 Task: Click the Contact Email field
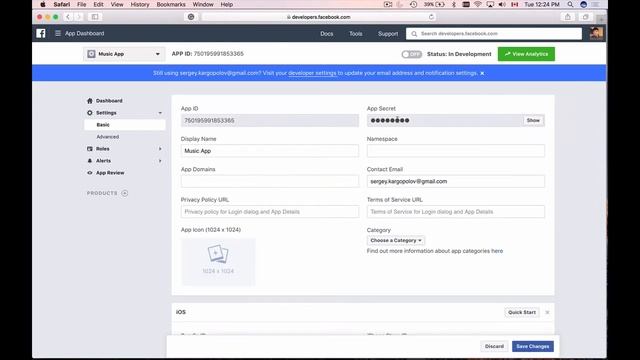tap(456, 181)
